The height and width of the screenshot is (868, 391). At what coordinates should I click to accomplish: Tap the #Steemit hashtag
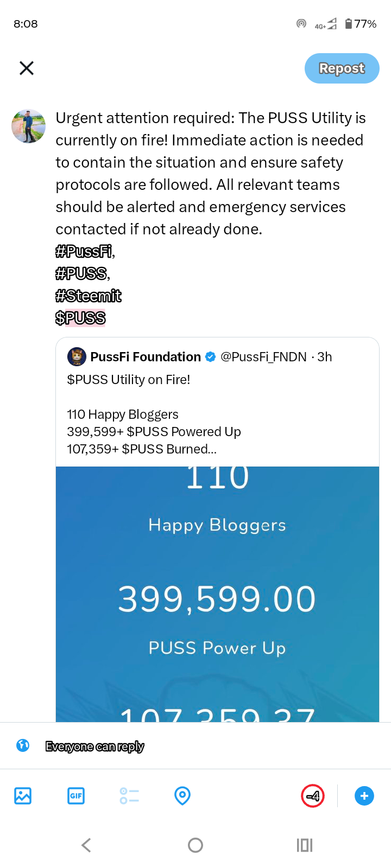click(x=89, y=296)
